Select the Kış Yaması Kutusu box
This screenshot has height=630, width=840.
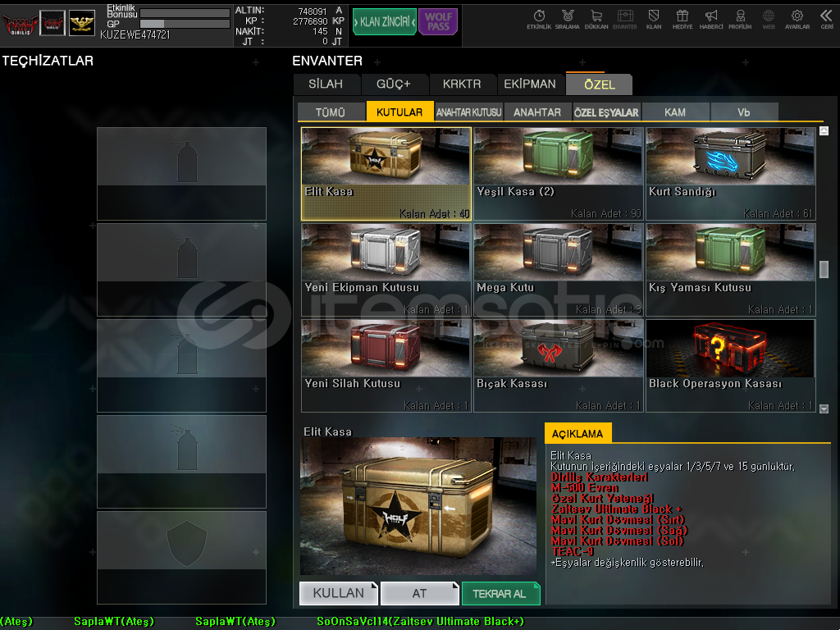731,270
